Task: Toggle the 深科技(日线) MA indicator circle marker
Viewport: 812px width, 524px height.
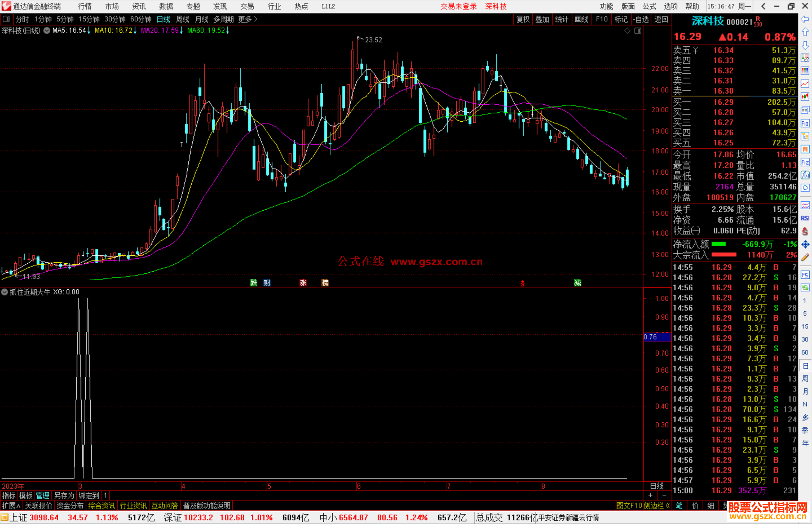Action: (x=47, y=30)
